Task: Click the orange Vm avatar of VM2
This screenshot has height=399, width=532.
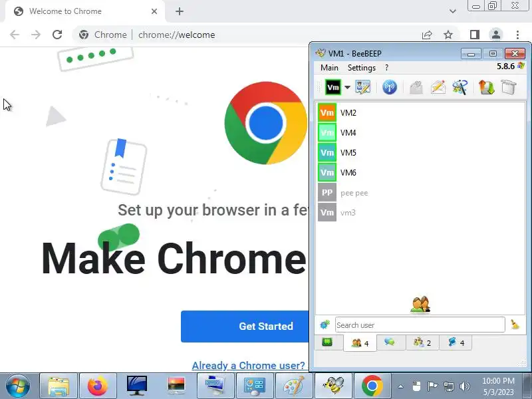Action: (x=327, y=112)
